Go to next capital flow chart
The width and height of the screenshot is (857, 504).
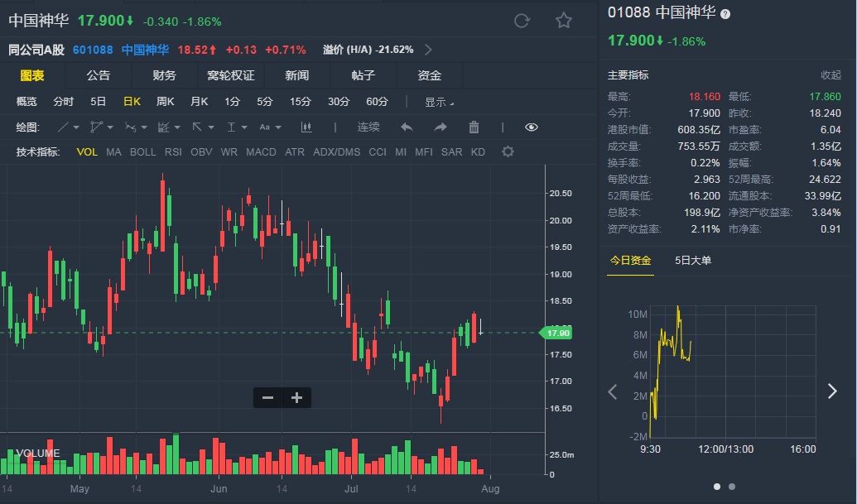tap(832, 391)
